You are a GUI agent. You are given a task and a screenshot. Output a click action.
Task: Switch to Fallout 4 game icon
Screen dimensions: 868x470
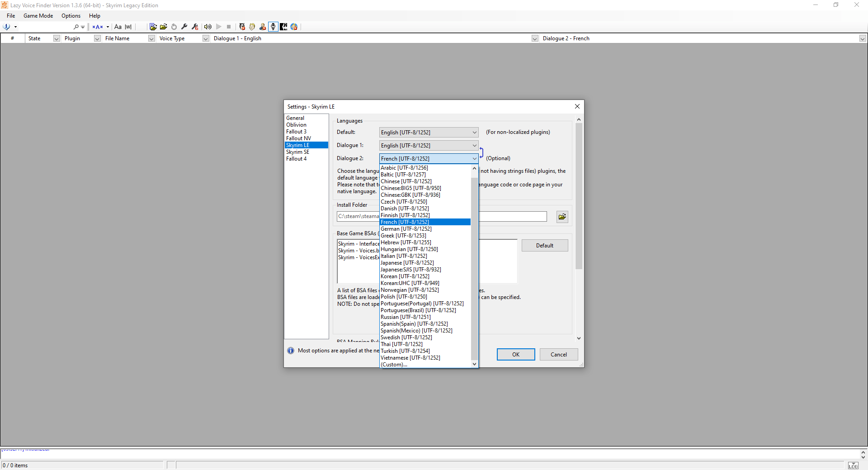click(x=294, y=27)
